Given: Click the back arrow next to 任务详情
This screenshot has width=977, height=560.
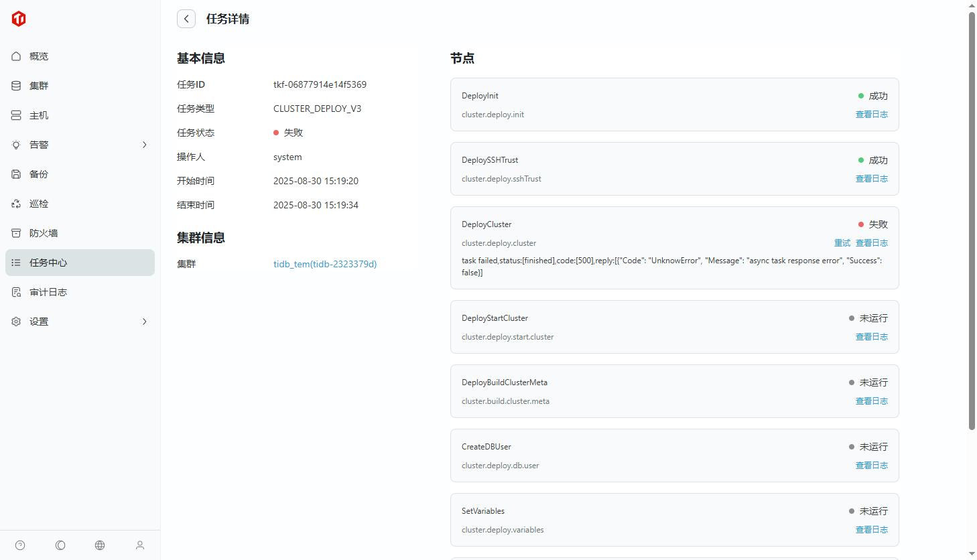Looking at the screenshot, I should tap(186, 19).
